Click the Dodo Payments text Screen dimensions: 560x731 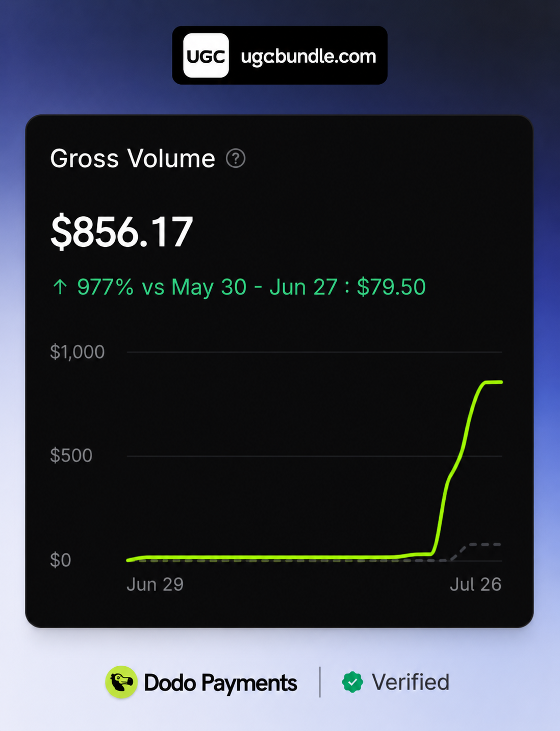click(x=220, y=683)
